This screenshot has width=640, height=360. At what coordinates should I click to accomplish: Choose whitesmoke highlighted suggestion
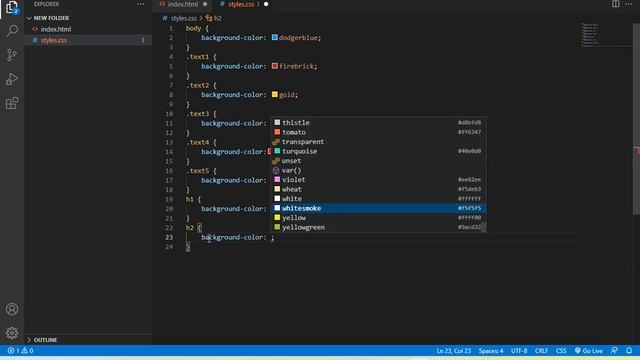pos(378,208)
